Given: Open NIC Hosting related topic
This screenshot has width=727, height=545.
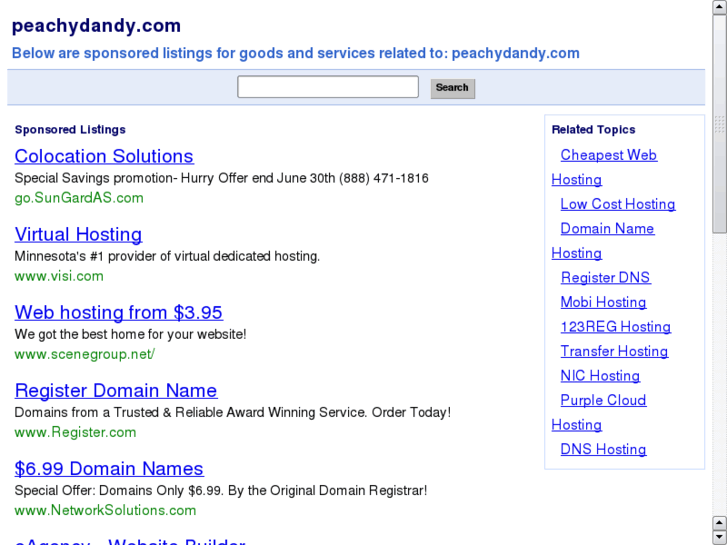Looking at the screenshot, I should point(600,376).
